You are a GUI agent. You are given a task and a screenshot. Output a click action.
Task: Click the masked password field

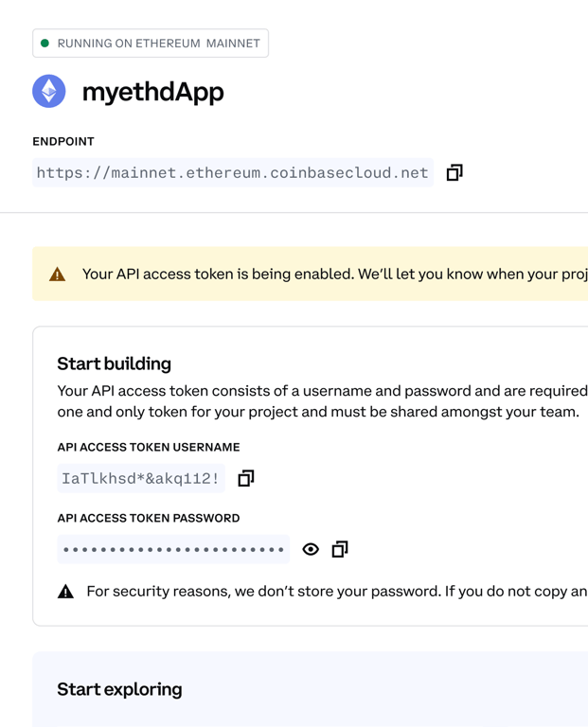(173, 549)
